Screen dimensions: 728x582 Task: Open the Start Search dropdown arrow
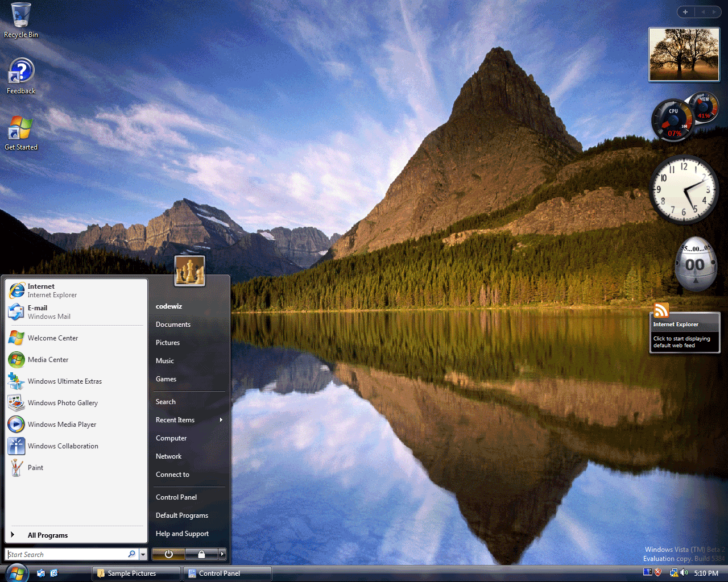143,554
